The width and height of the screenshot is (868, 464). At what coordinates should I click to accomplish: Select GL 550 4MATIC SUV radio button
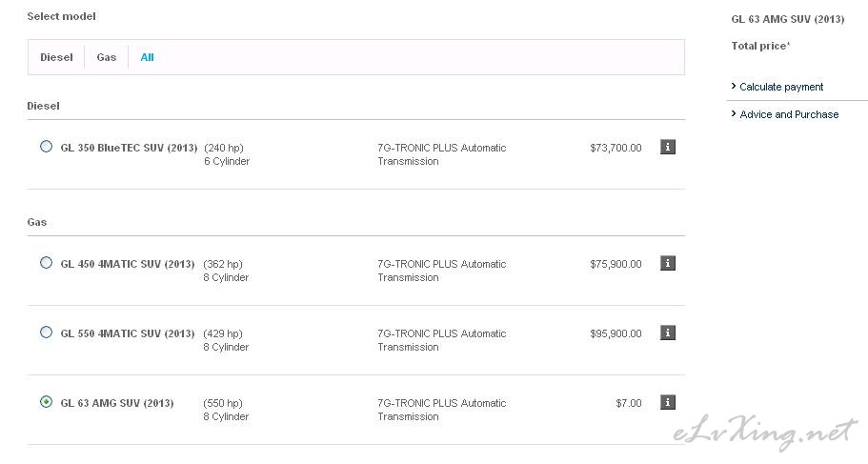46,333
